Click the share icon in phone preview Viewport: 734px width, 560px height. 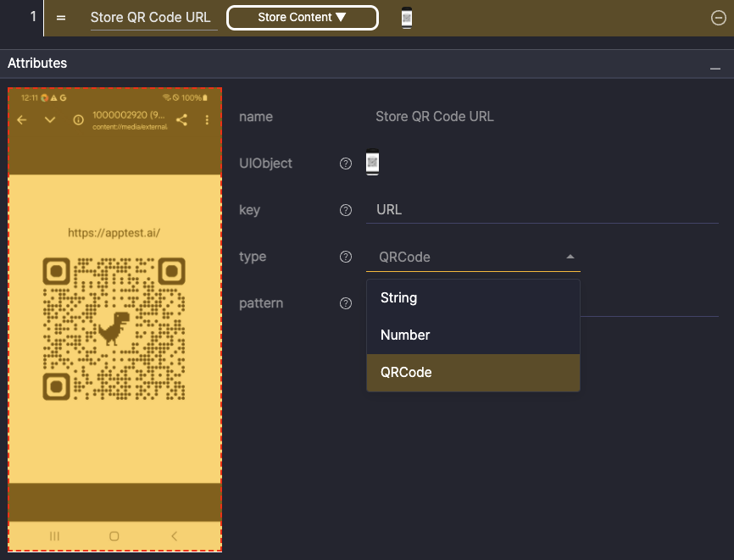coord(181,120)
